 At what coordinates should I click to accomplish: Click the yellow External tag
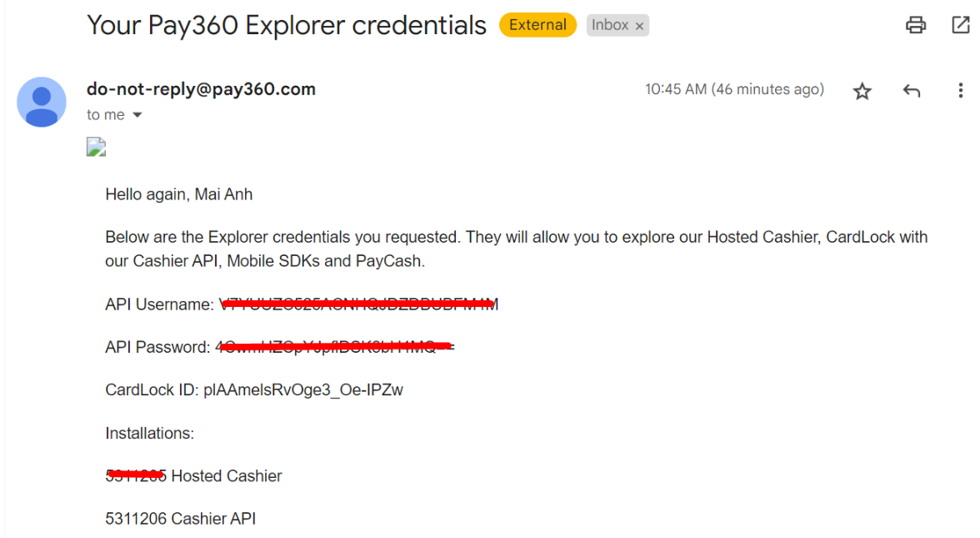(x=537, y=25)
